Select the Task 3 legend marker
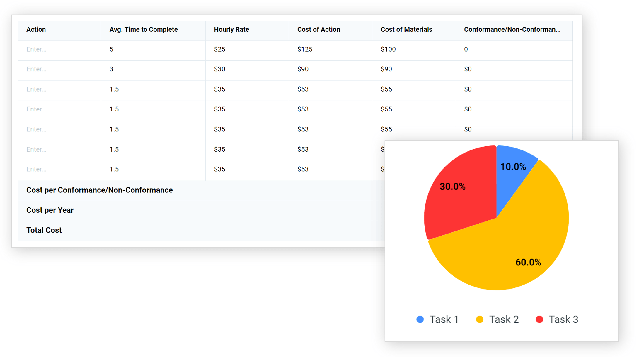Image resolution: width=644 pixels, height=357 pixels. pos(539,319)
